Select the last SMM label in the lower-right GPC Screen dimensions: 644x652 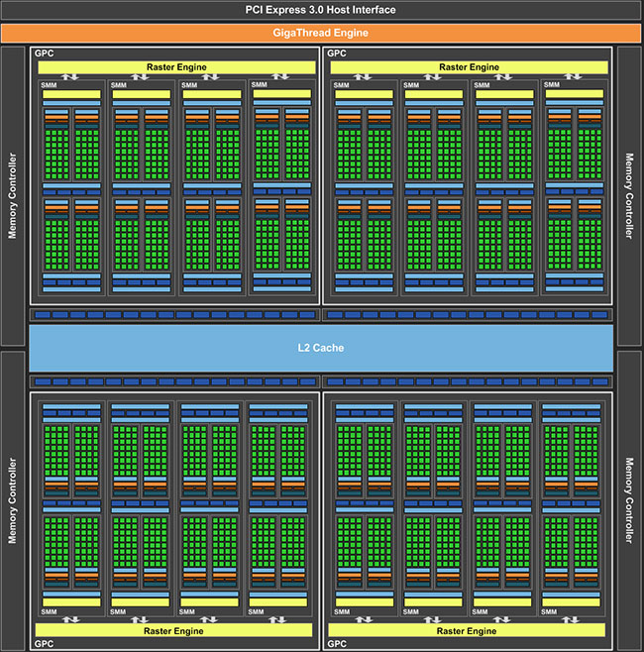coord(549,611)
